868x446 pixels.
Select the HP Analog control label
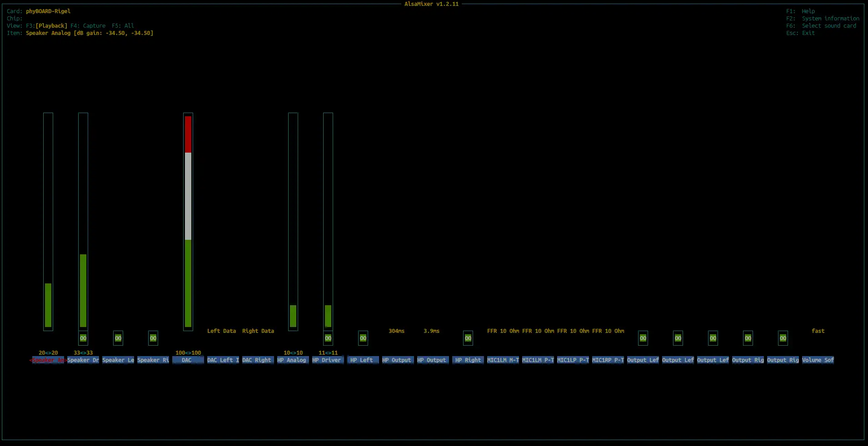click(x=293, y=360)
